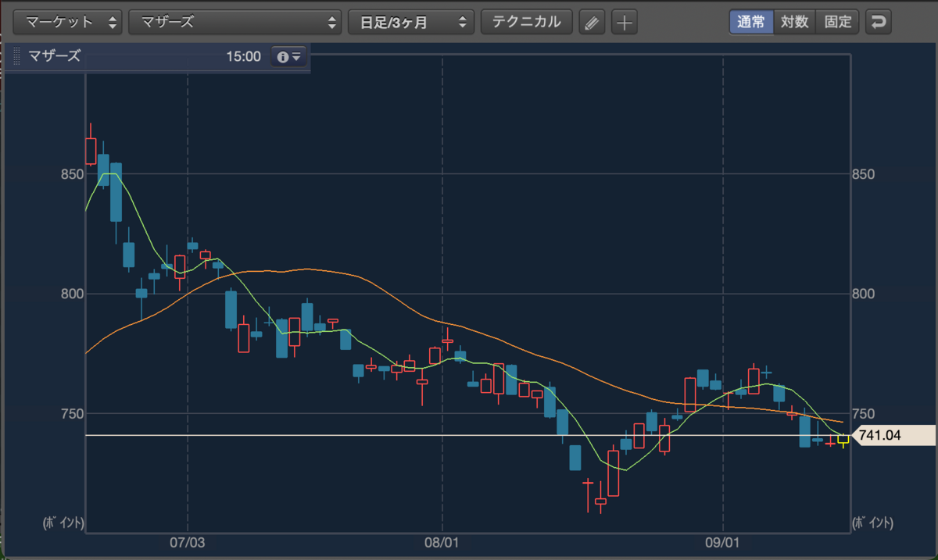Image resolution: width=938 pixels, height=560 pixels.
Task: Click the plus add-chart icon
Action: coord(624,22)
